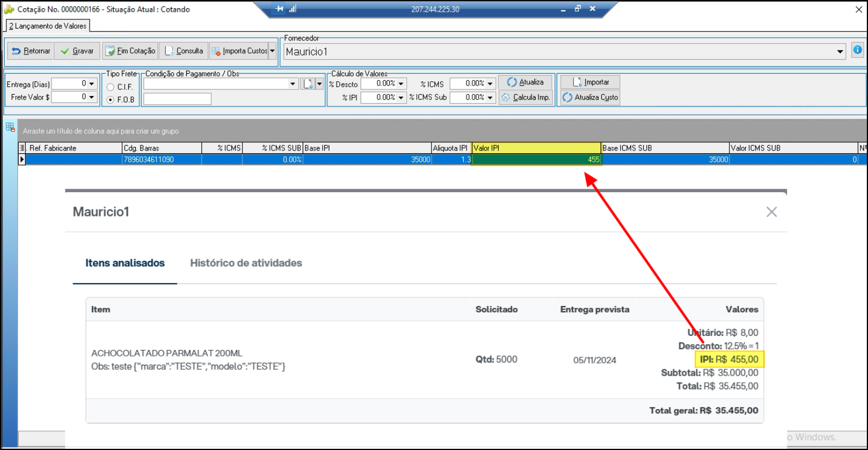This screenshot has width=868, height=450.
Task: Click the Base IPI column header
Action: 367,148
